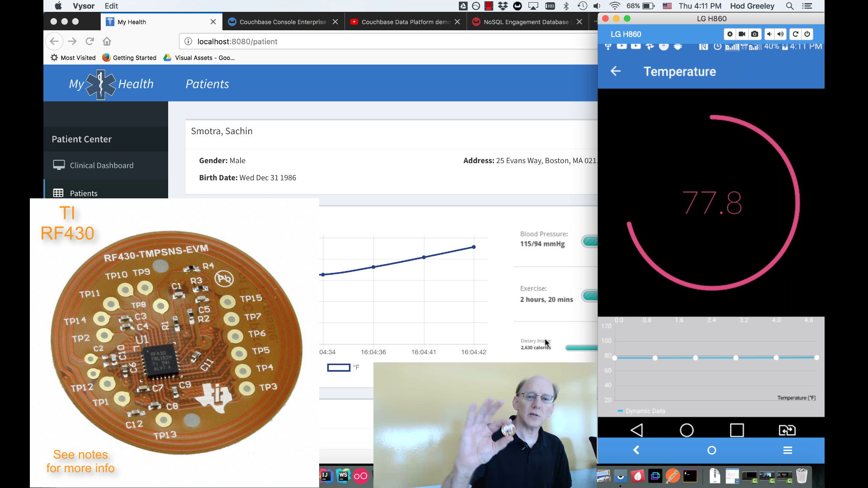Click Dietary Intake progress bar
Screen dimensions: 868x488
click(x=581, y=347)
